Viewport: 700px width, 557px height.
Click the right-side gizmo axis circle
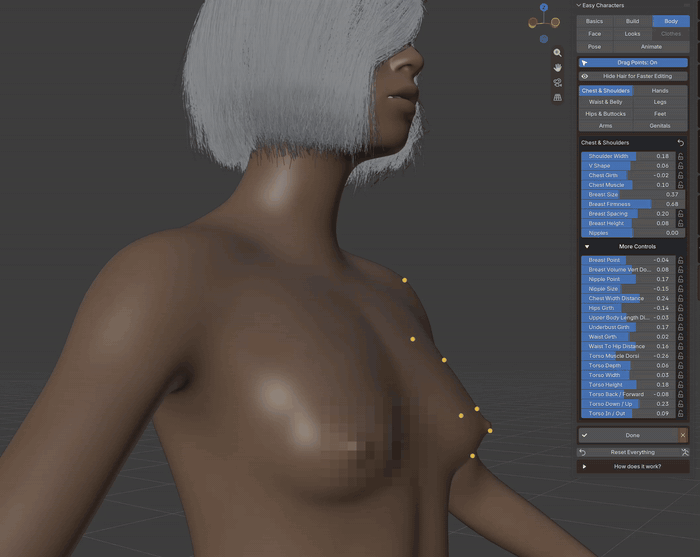coord(555,22)
